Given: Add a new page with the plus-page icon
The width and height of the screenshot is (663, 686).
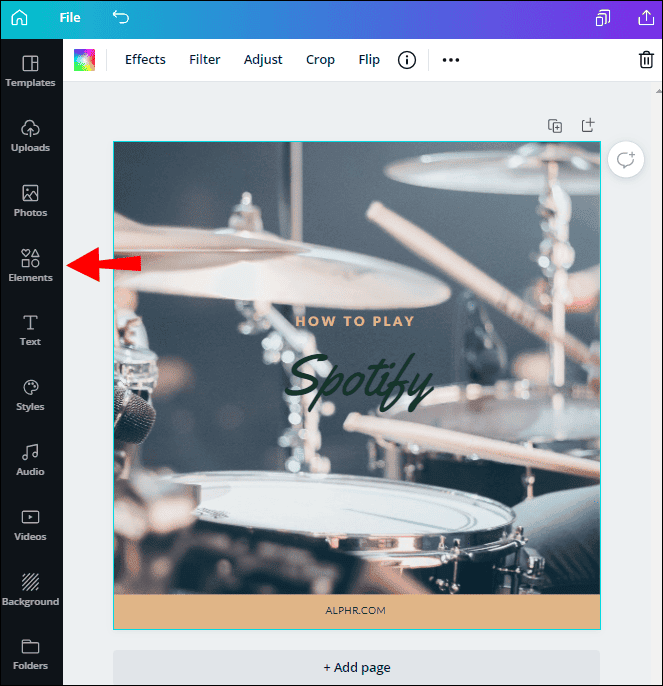Looking at the screenshot, I should (x=588, y=125).
